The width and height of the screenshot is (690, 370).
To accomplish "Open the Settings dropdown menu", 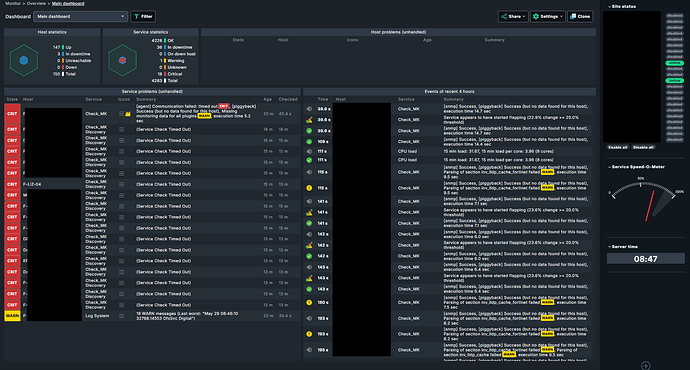I will click(x=547, y=17).
